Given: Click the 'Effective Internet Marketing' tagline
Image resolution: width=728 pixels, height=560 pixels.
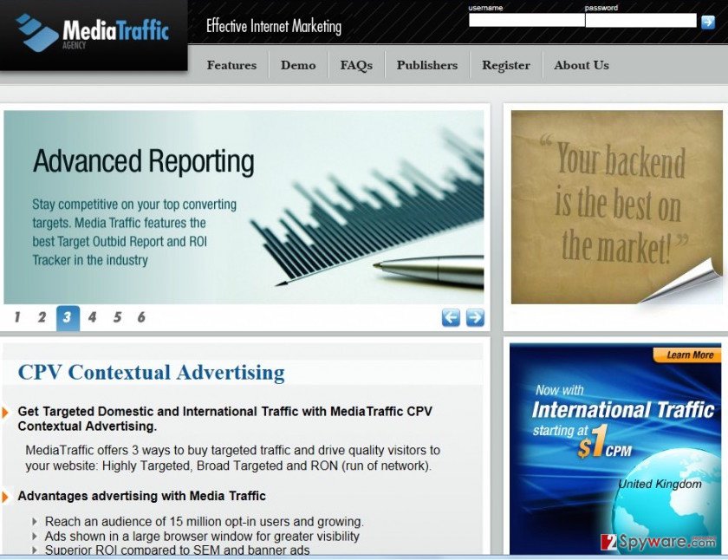Looking at the screenshot, I should (x=274, y=27).
